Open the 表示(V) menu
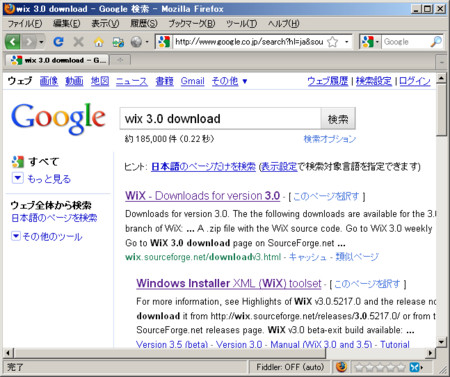The image size is (450, 377). (x=105, y=24)
